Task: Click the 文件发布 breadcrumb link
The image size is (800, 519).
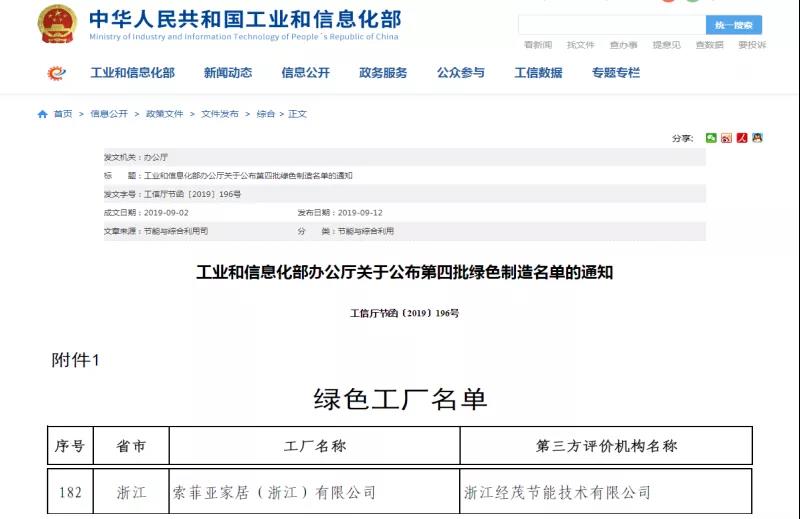Action: click(x=220, y=114)
